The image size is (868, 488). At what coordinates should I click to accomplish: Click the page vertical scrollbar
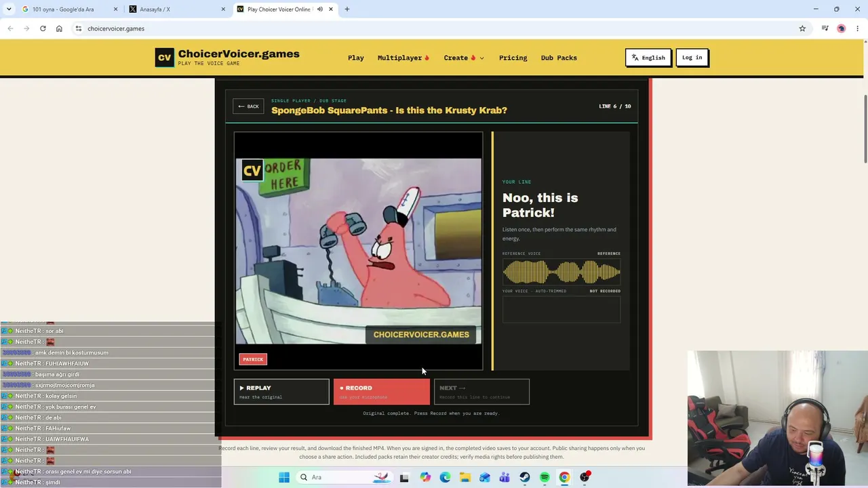865,129
